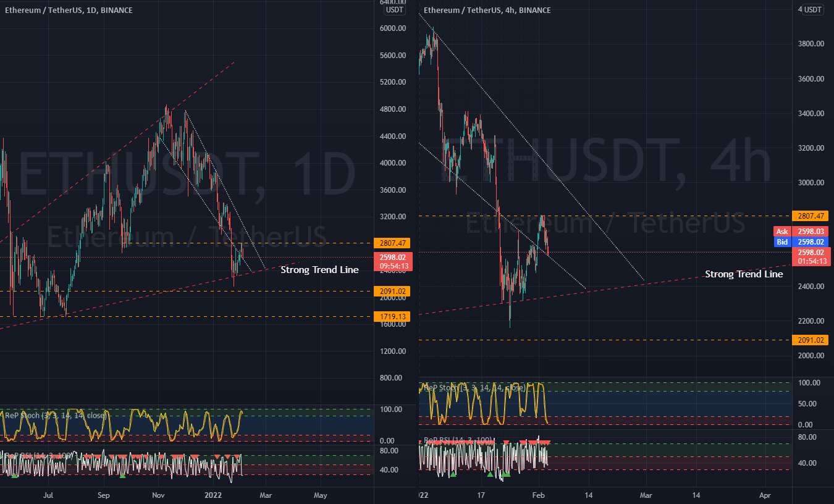Click the ReP RSI indicator legend on 1D chart
Screen dimensions: 834x504
pyautogui.click(x=39, y=455)
